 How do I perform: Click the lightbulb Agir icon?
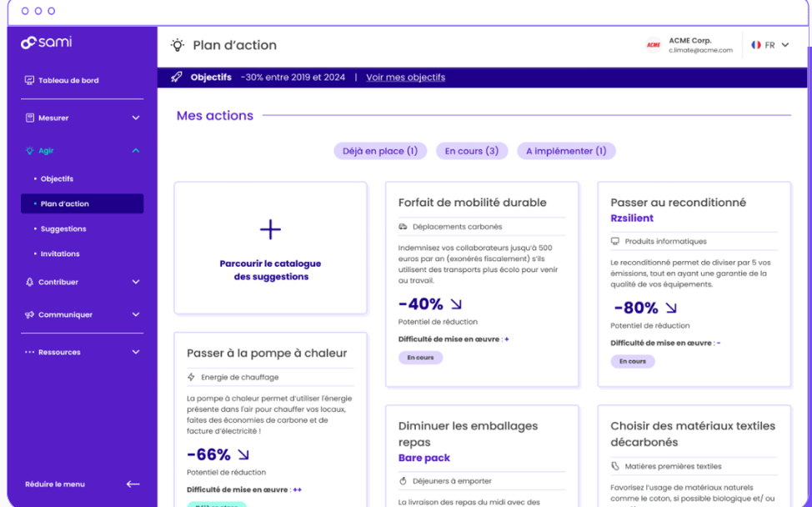tap(28, 151)
